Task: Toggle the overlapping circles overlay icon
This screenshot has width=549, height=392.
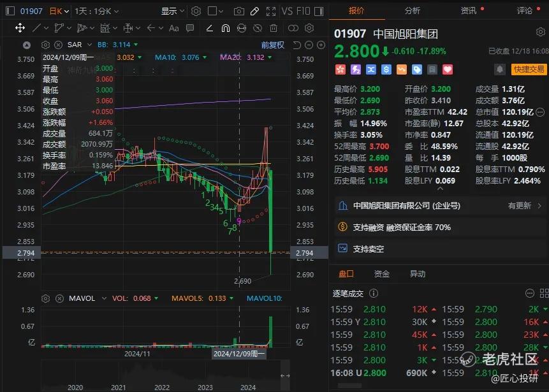Action: 293,27
